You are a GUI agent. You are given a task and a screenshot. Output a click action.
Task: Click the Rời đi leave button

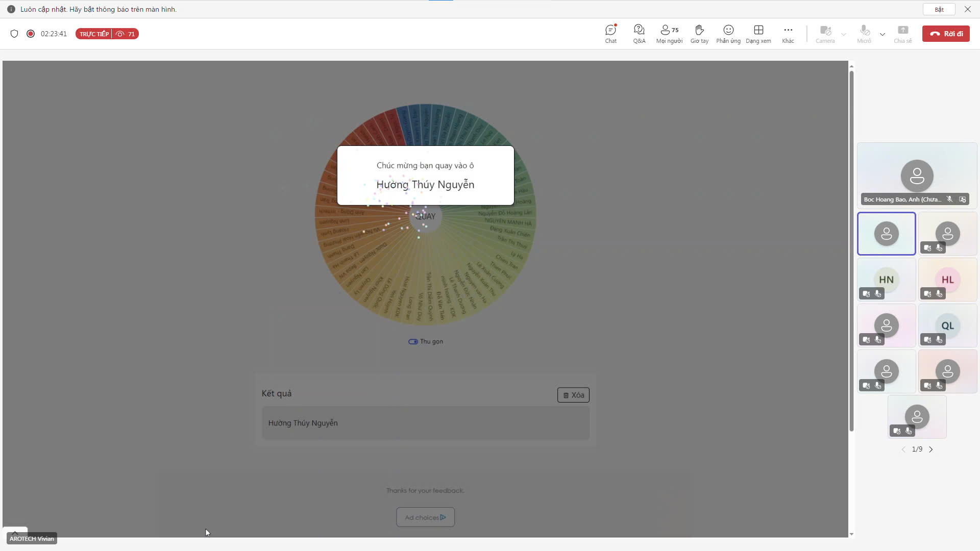946,34
